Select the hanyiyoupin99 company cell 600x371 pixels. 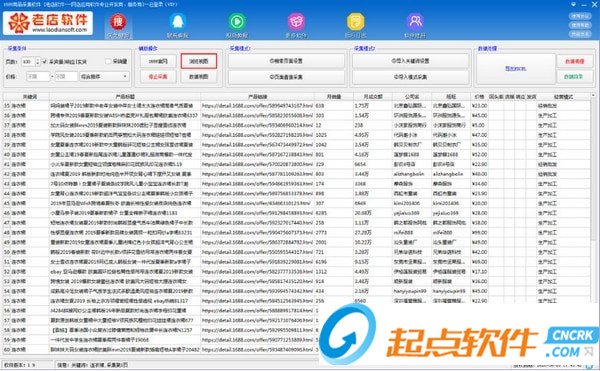(412, 291)
